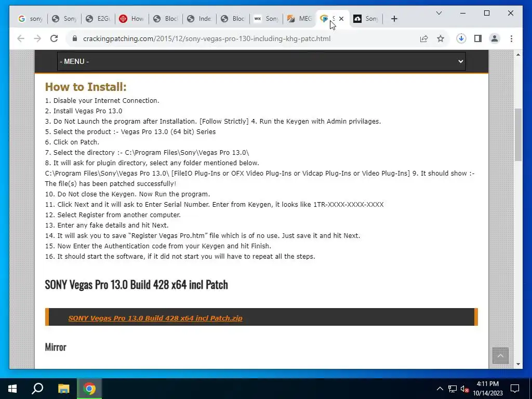Image resolution: width=532 pixels, height=399 pixels.
Task: Click the text '1. Disable your Internet Connection.'
Action: pyautogui.click(x=102, y=101)
